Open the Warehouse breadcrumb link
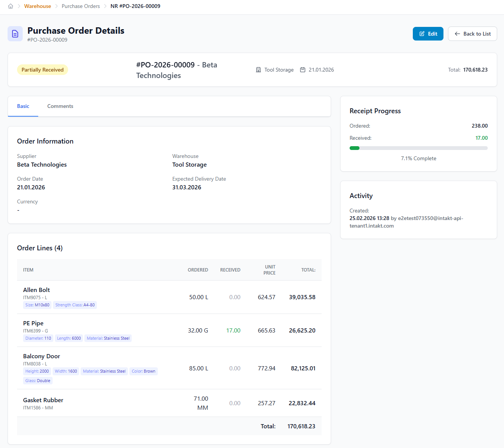 click(37, 6)
